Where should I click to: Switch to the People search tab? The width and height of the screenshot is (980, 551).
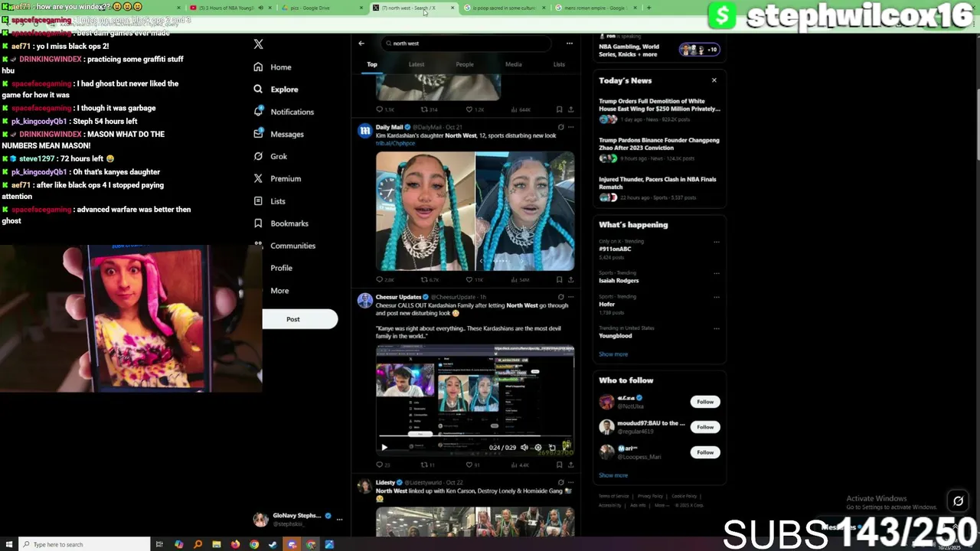465,64
